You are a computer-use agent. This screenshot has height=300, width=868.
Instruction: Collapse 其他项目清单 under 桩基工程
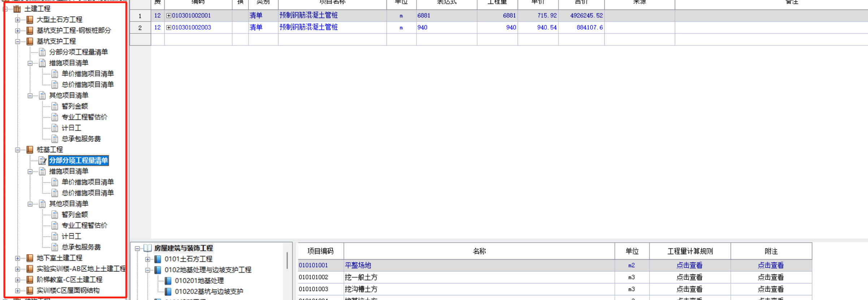(30, 204)
